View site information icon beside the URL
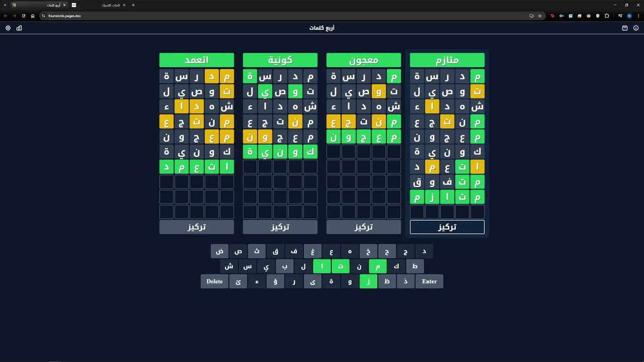 click(x=43, y=16)
